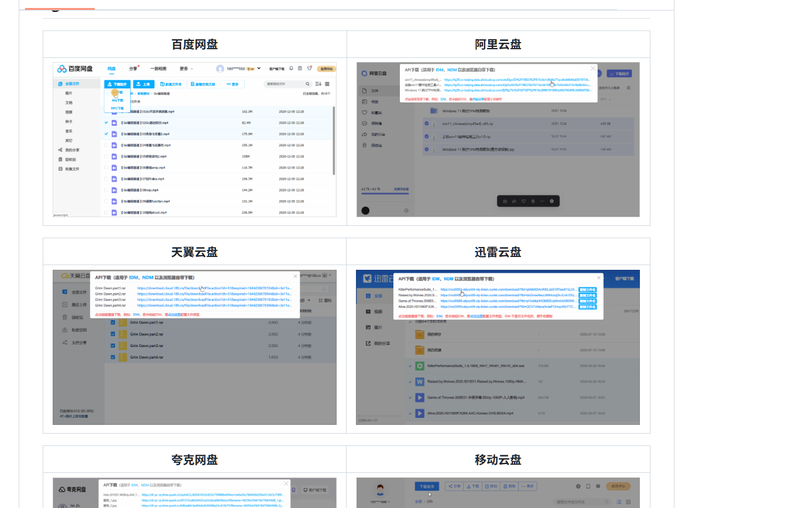Viewport: 812px width, 508px height.
Task: Click the sort order icon in Baidu toolbar
Action: coord(318,84)
